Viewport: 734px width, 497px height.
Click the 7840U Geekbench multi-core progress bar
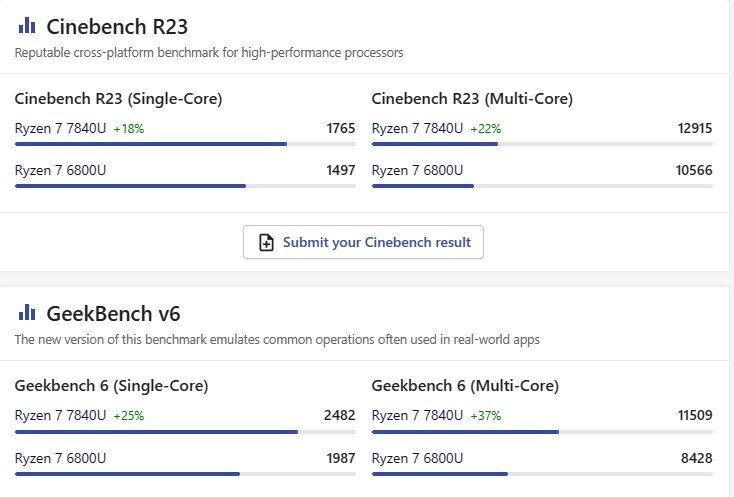542,432
